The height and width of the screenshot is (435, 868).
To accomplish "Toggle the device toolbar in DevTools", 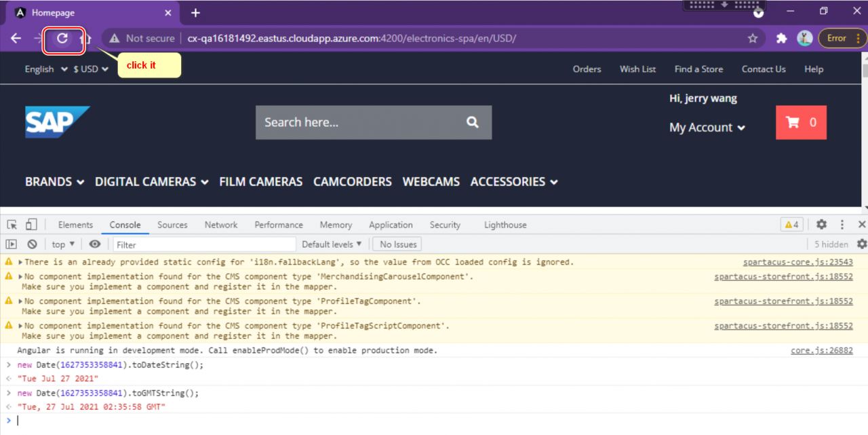I will tap(31, 225).
